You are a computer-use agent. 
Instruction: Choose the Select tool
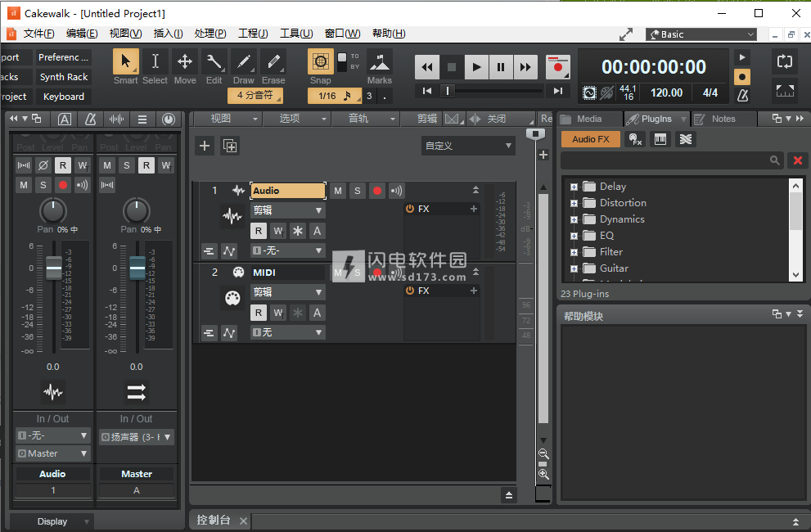click(x=155, y=61)
